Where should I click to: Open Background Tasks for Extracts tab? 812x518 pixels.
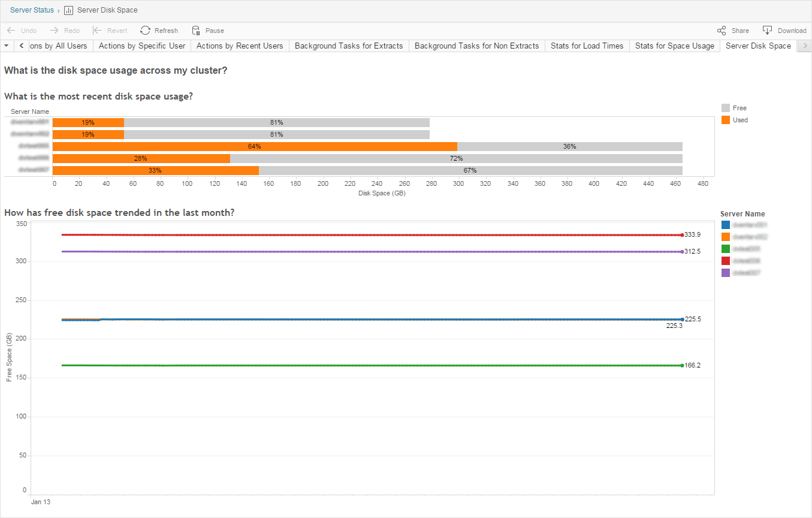point(349,46)
